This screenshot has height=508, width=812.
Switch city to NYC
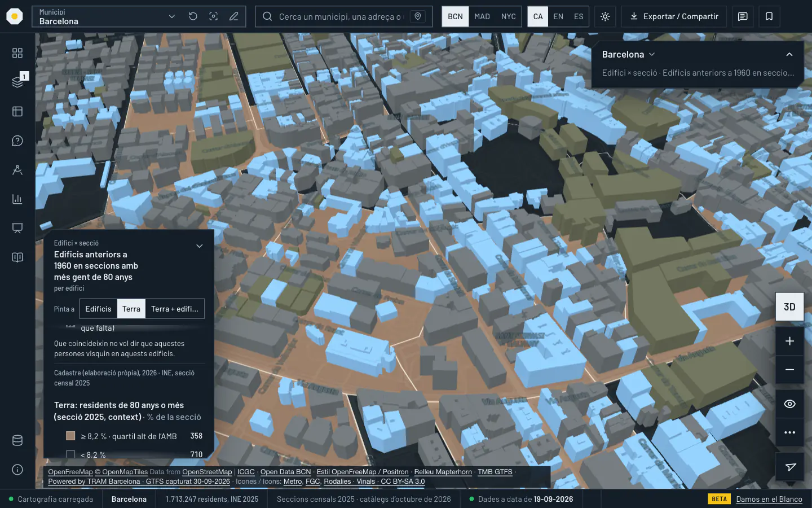click(x=509, y=16)
